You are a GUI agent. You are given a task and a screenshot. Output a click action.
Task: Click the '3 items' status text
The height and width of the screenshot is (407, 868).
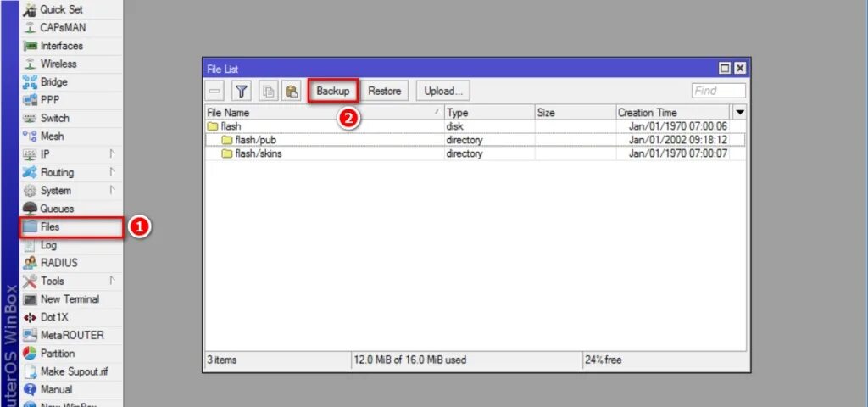[222, 360]
